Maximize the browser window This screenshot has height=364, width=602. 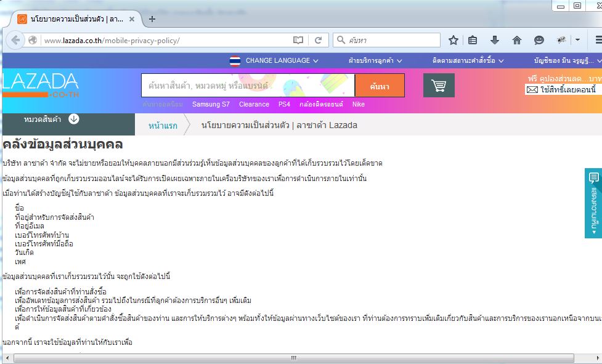pos(577,6)
